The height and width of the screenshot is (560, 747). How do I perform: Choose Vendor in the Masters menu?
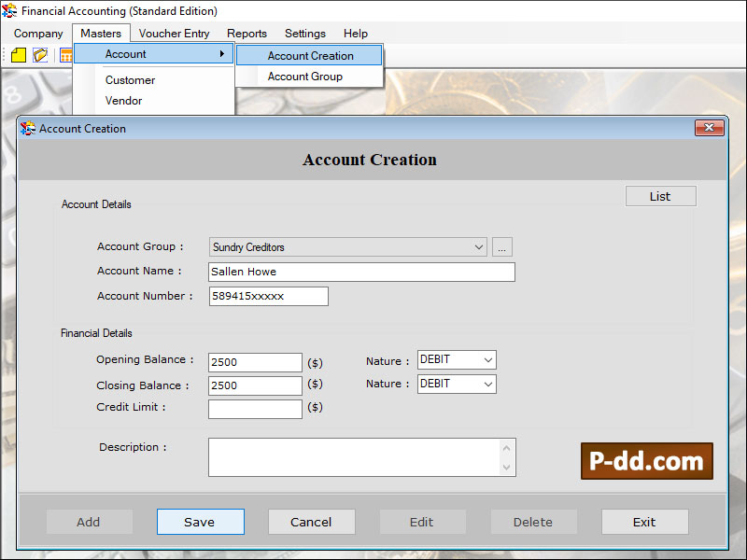(124, 101)
